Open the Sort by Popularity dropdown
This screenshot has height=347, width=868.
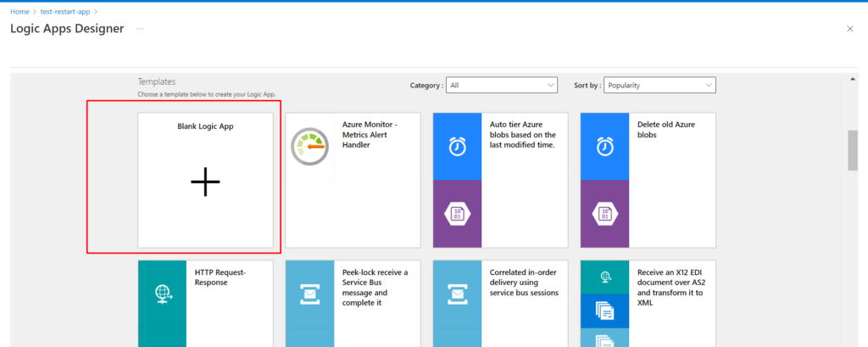coord(659,86)
